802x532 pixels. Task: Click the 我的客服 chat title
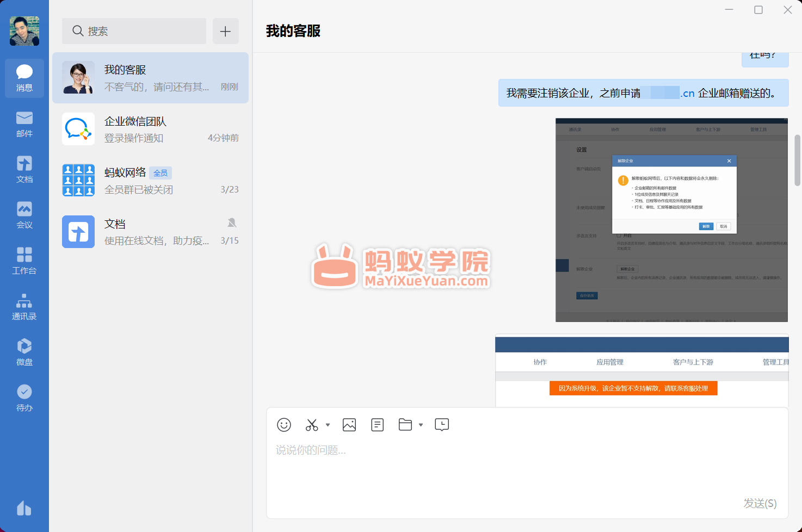point(293,31)
